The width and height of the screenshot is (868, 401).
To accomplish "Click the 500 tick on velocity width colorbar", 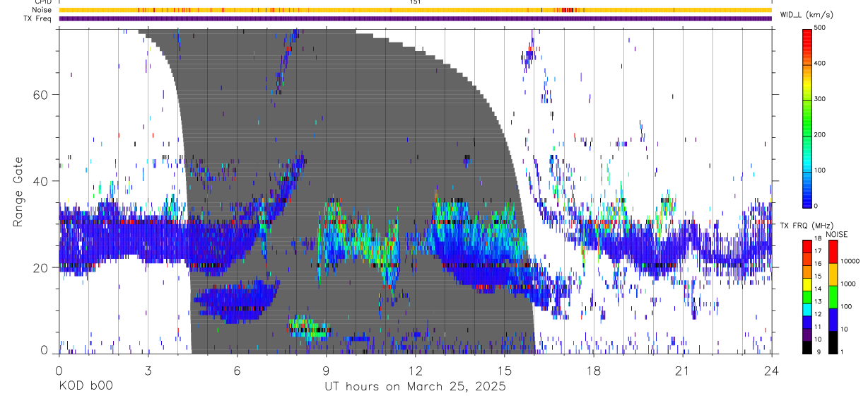I will click(819, 28).
